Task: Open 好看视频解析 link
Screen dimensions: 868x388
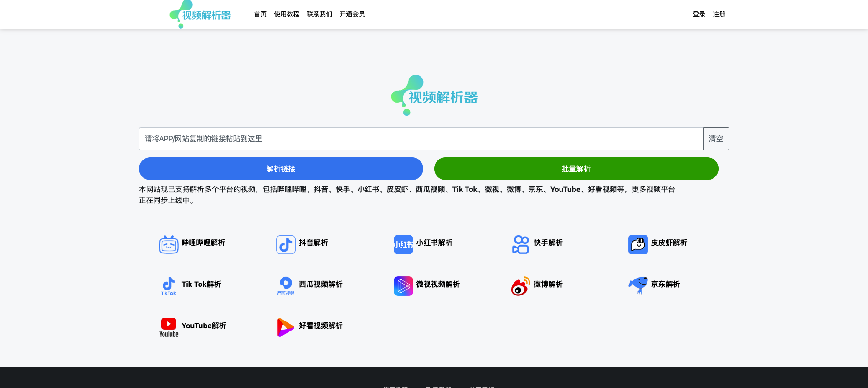Action: click(x=321, y=326)
